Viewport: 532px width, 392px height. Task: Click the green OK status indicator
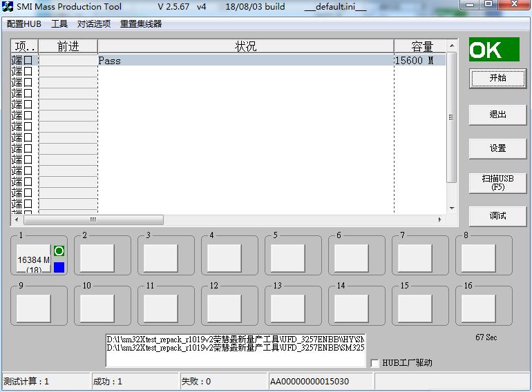click(494, 50)
